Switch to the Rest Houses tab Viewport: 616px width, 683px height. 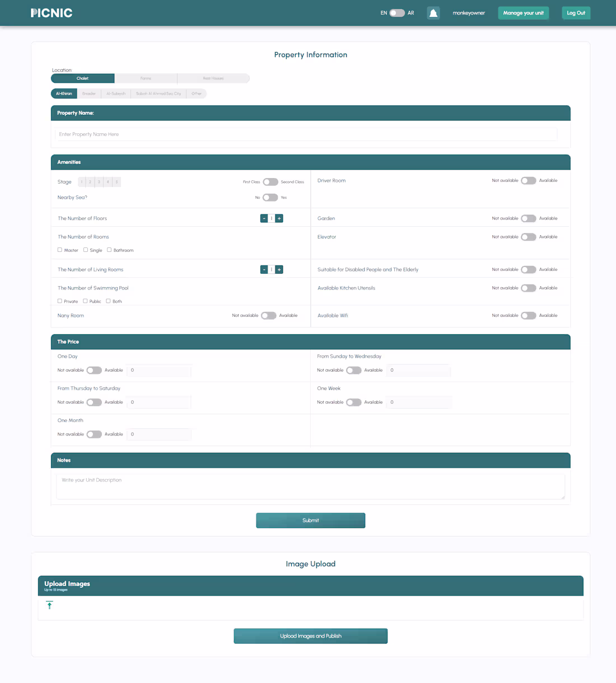tap(213, 78)
